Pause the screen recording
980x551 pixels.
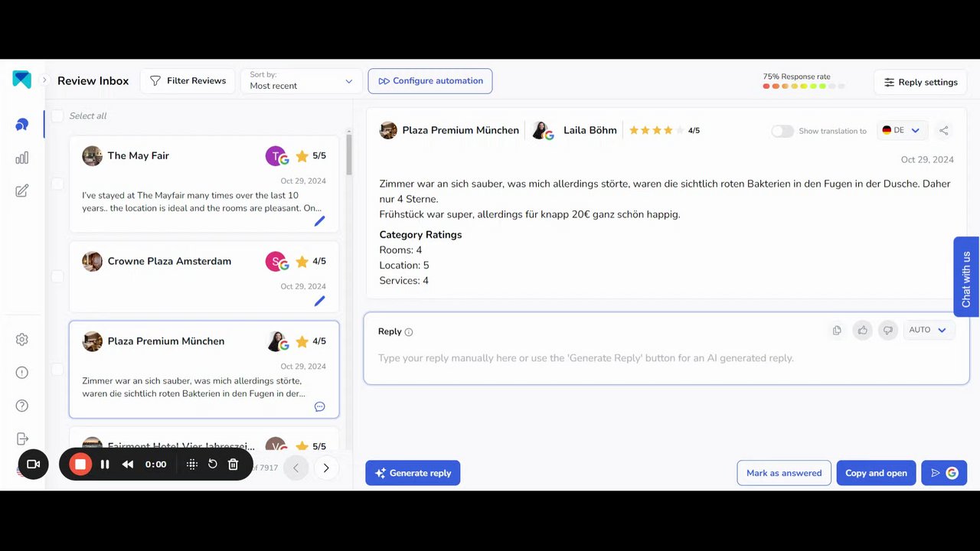tap(105, 465)
